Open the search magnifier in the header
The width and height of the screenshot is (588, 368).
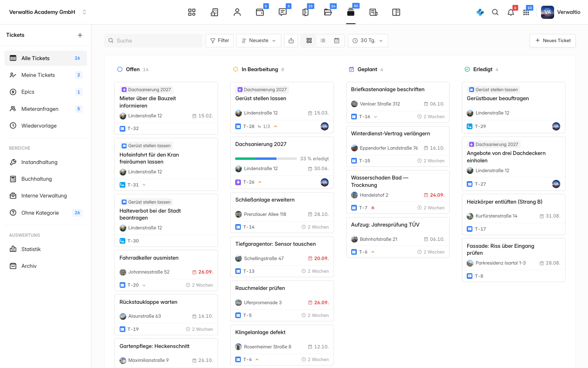pyautogui.click(x=495, y=12)
